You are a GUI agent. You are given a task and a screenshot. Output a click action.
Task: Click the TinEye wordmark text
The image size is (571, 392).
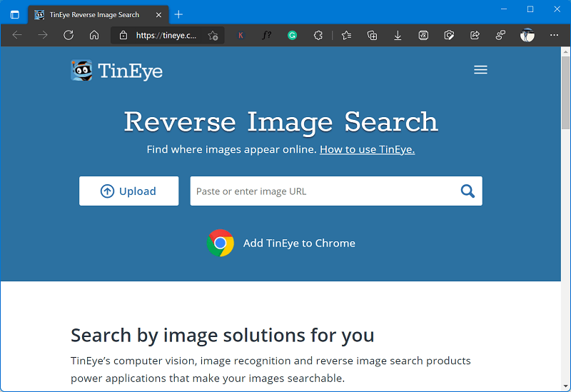[130, 71]
